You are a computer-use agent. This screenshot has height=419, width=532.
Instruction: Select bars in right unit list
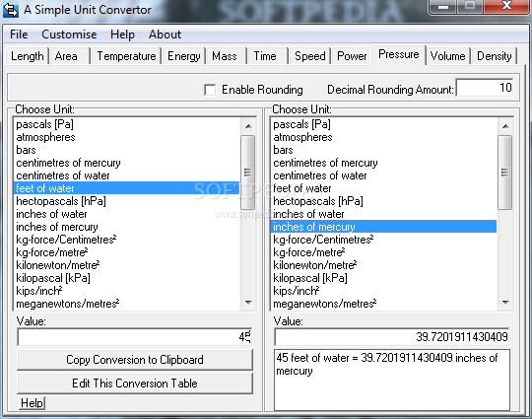pos(384,150)
